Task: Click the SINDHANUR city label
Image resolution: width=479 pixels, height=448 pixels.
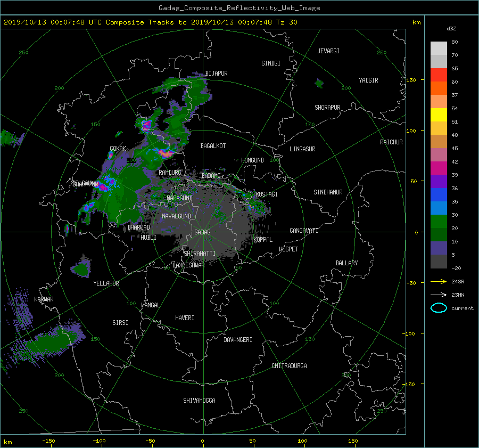Action: point(328,192)
